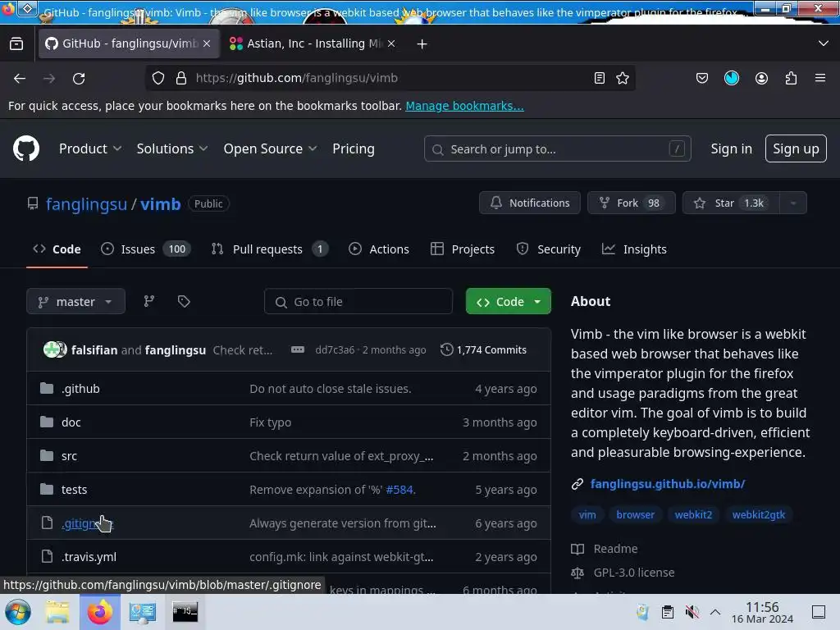Expand the Product menu
Image resolution: width=840 pixels, height=630 pixels.
pyautogui.click(x=90, y=149)
